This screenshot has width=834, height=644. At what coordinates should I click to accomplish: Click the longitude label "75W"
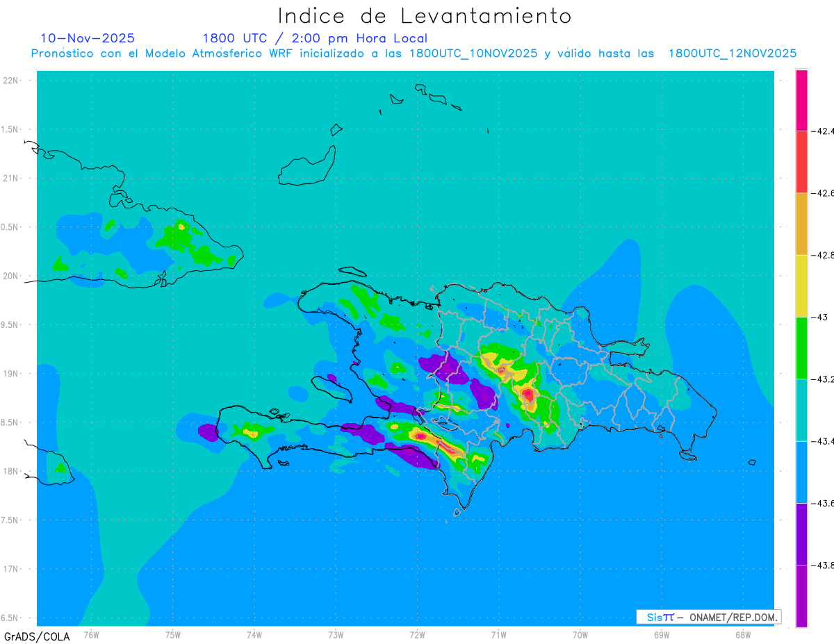click(x=173, y=634)
